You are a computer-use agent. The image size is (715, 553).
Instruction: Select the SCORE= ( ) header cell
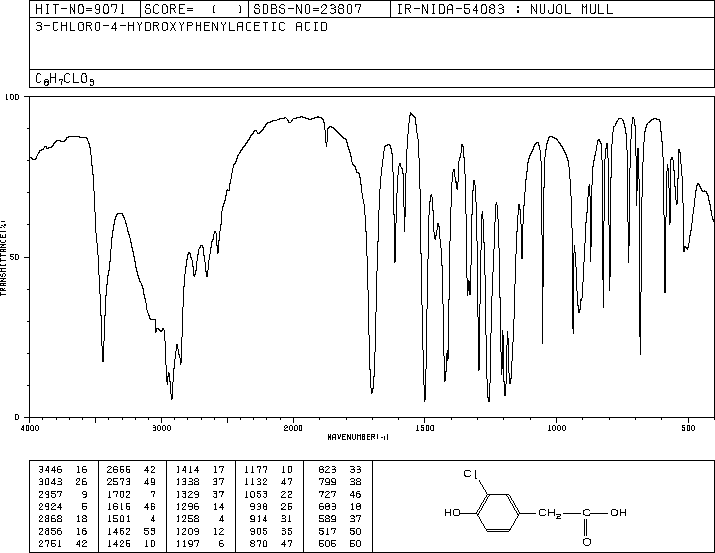coord(194,9)
